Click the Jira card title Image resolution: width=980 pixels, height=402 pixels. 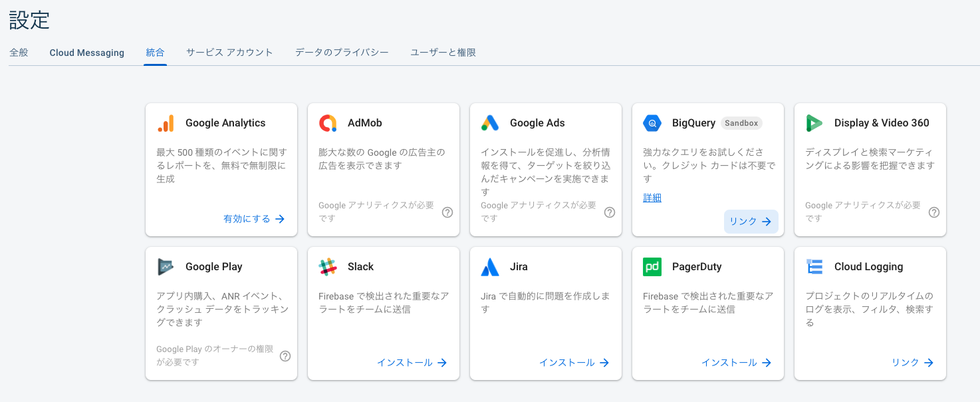tap(519, 267)
